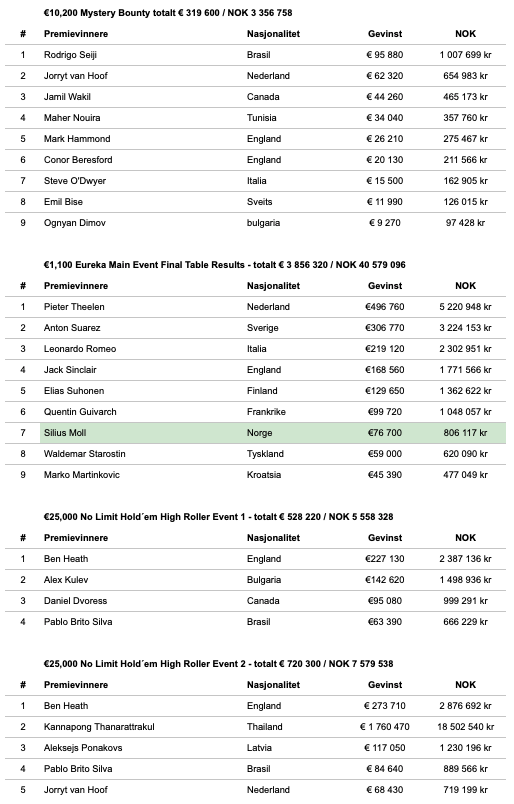Screen dimensions: 514x804
Task: Click the 18 502 540 kr amount
Action: tap(465, 727)
